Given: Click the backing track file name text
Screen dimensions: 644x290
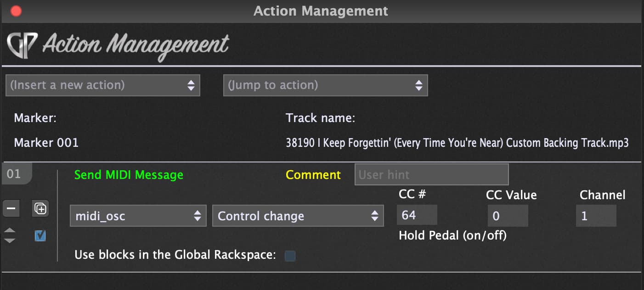Looking at the screenshot, I should 457,143.
